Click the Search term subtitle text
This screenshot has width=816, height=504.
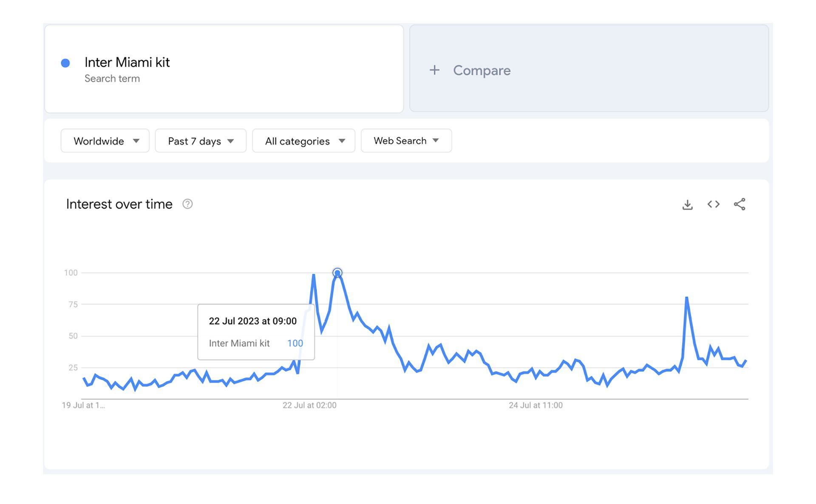pyautogui.click(x=112, y=79)
